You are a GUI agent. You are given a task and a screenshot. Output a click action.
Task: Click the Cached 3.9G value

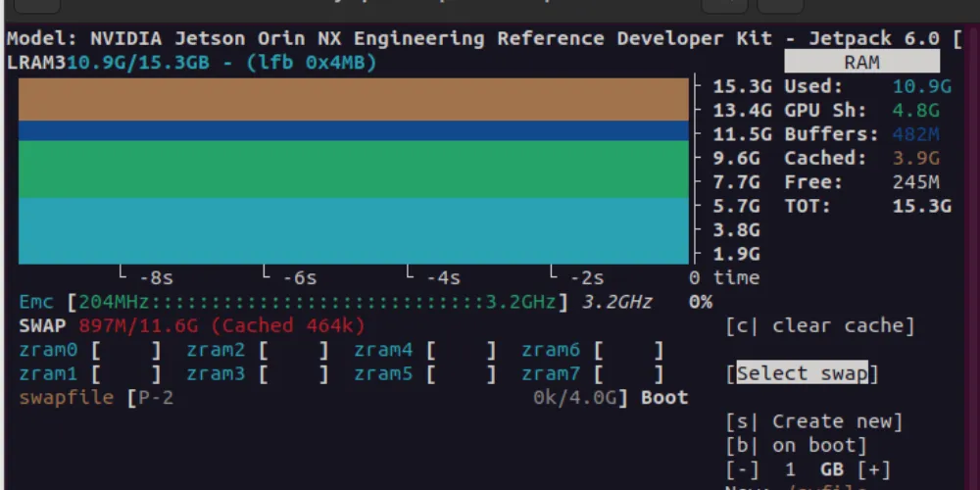pos(915,158)
